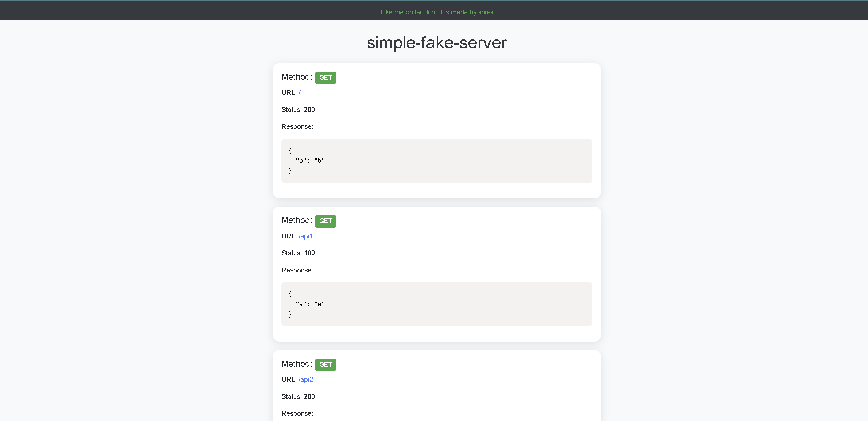Click the Response label in the first card
Screen dimensions: 868x421
tap(297, 127)
